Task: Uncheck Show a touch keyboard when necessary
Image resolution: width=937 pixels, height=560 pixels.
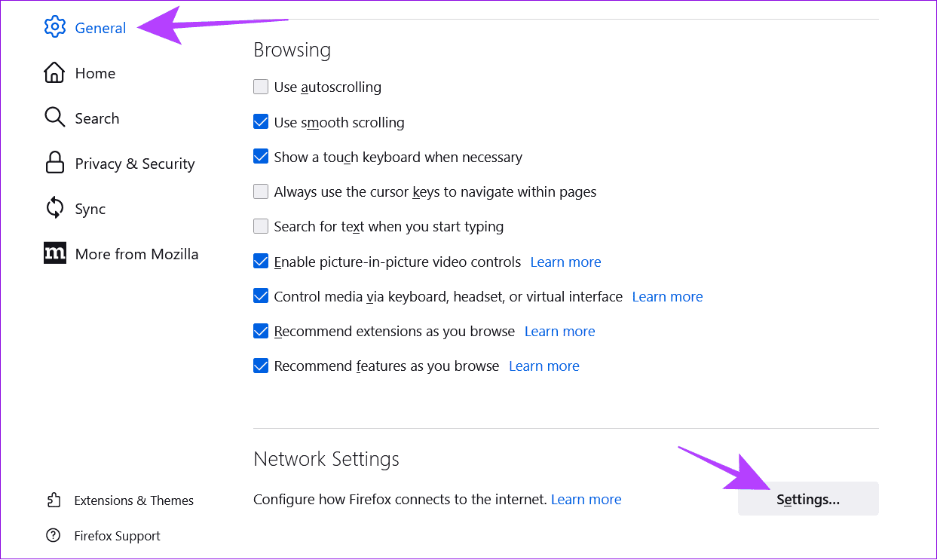Action: point(261,157)
